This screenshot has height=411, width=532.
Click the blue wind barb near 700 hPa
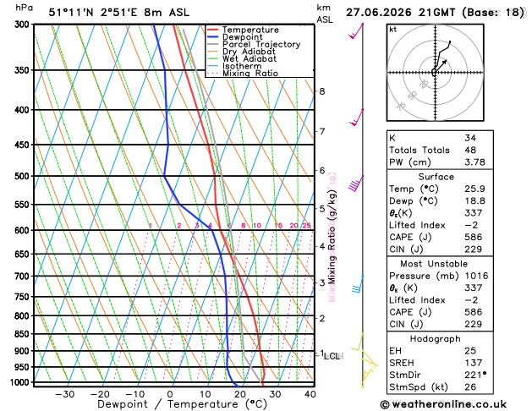[x=358, y=284]
